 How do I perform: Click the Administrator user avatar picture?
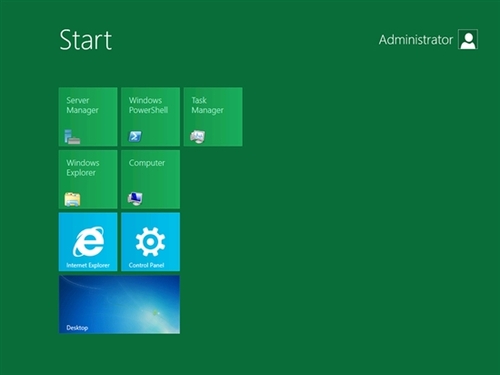(x=468, y=39)
